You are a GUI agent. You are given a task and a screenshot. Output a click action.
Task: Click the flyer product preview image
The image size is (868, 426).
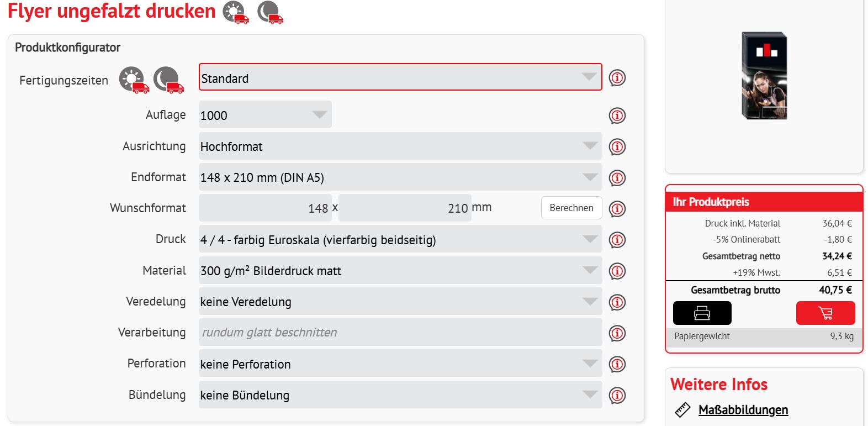coord(764,76)
